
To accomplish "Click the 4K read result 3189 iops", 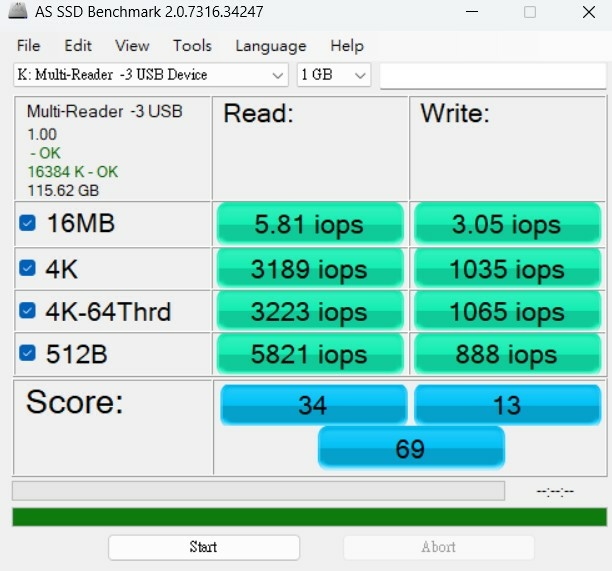I will tap(310, 269).
